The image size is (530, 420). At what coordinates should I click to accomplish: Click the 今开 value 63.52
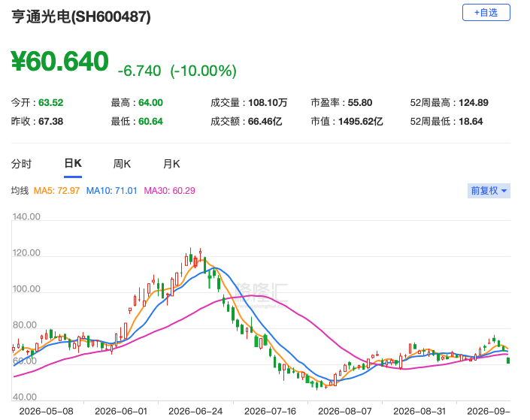point(50,103)
